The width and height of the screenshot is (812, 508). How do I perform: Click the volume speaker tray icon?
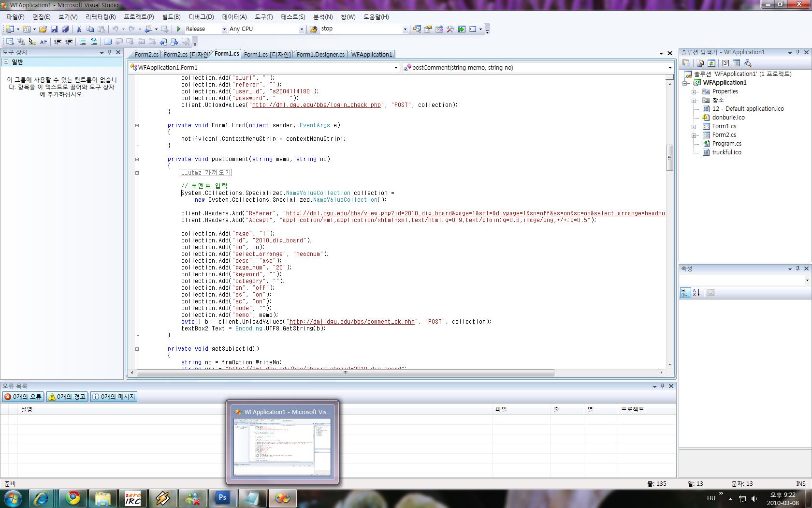pyautogui.click(x=754, y=499)
